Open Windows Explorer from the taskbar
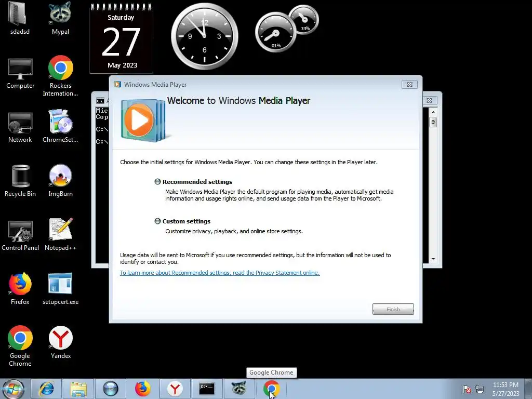The height and width of the screenshot is (399, 532). 78,389
